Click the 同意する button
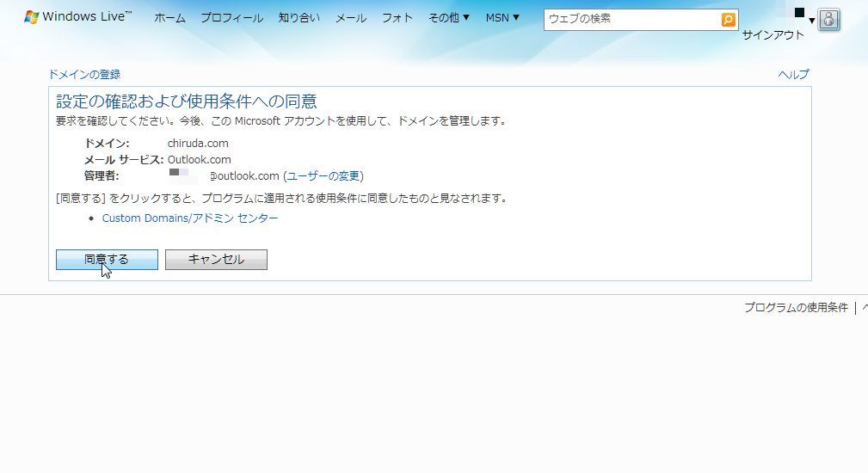 pos(107,260)
